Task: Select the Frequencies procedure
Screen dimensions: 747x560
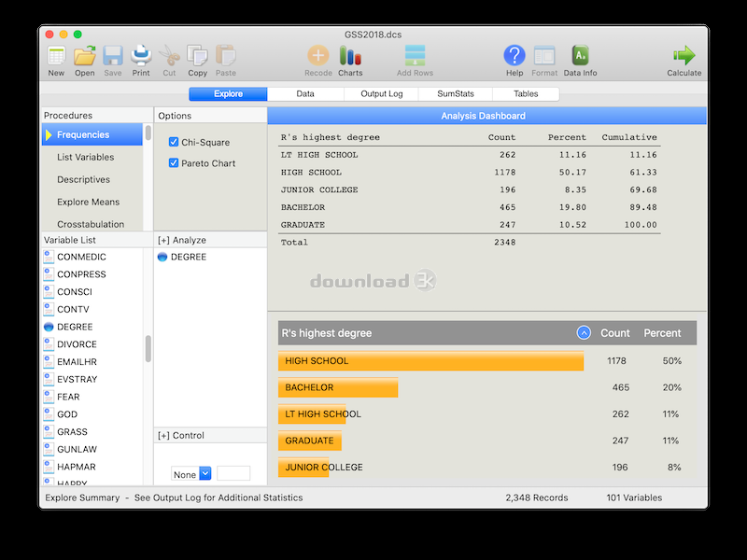Action: [92, 134]
